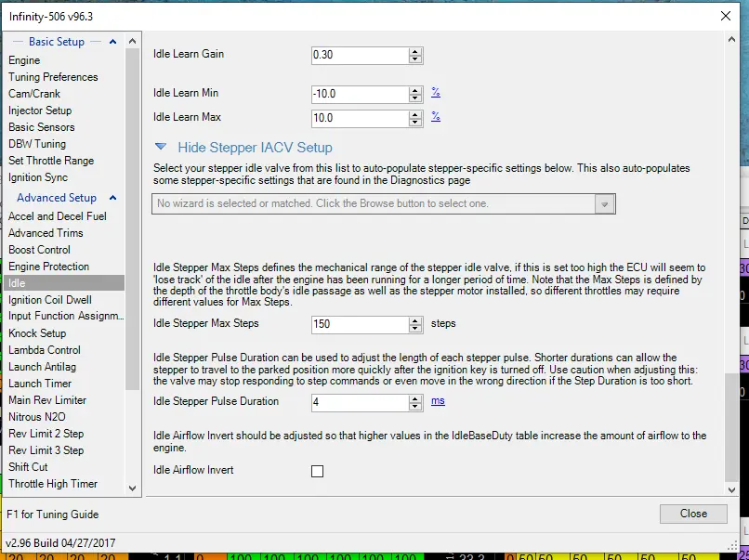Screen dimensions: 749x560
Task: Click the Idle Learn Min input field
Action: [x=361, y=95]
